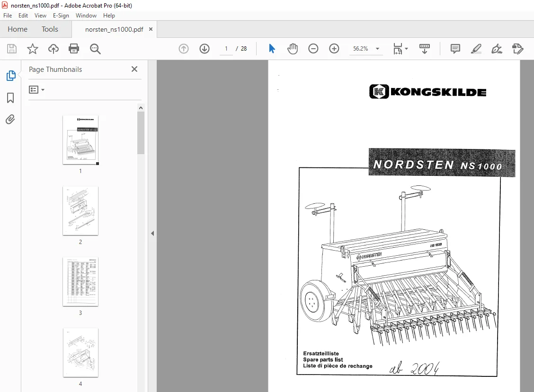
Task: Select page 2 thumbnail
Action: coord(80,210)
